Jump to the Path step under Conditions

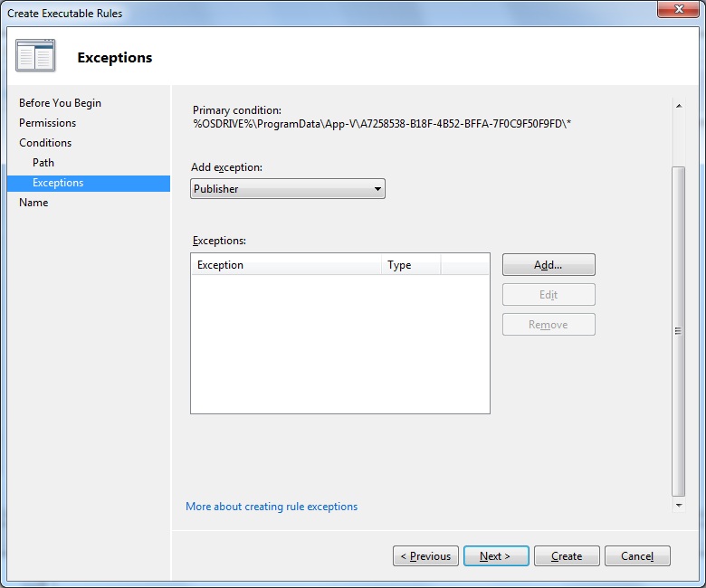(x=43, y=163)
